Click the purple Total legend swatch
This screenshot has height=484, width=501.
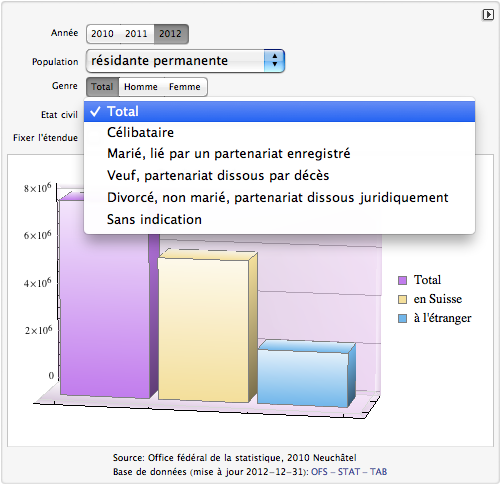[403, 280]
